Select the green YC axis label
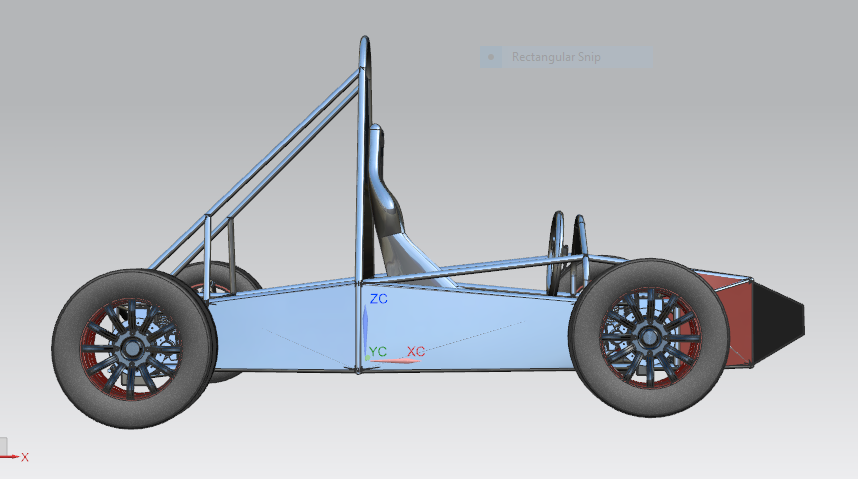Viewport: 858px width, 479px height. (x=378, y=351)
